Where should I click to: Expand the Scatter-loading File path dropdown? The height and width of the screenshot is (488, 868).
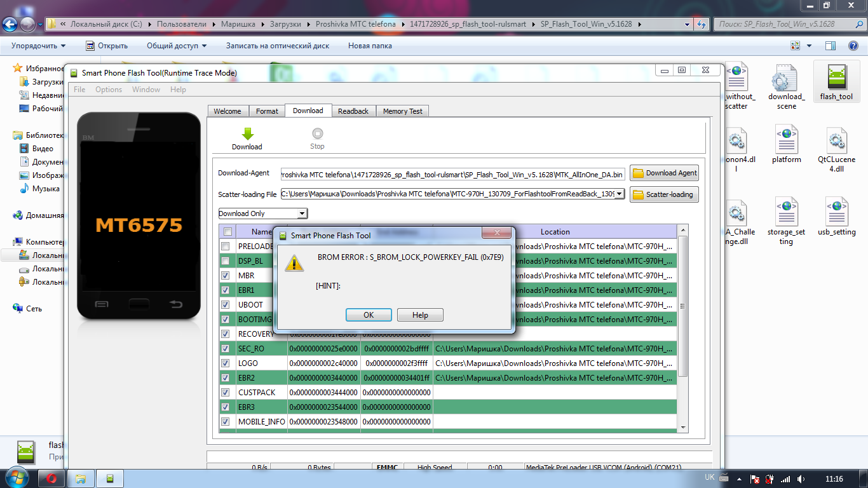(x=620, y=194)
